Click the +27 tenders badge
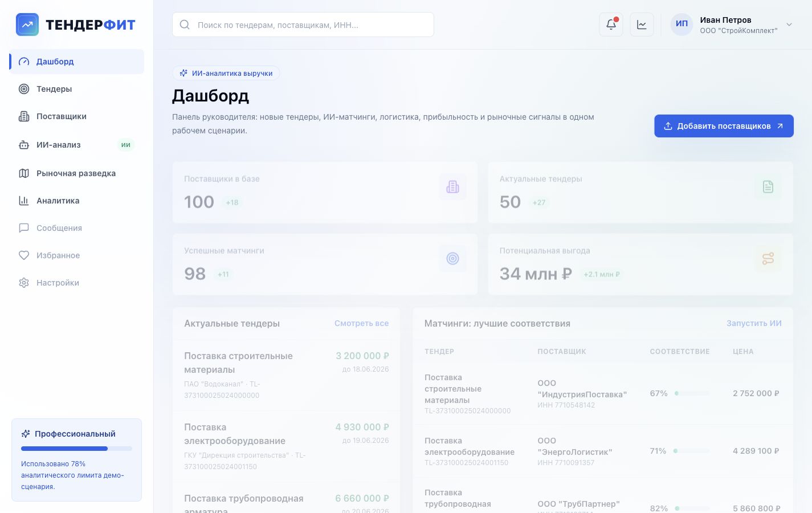 tap(539, 202)
